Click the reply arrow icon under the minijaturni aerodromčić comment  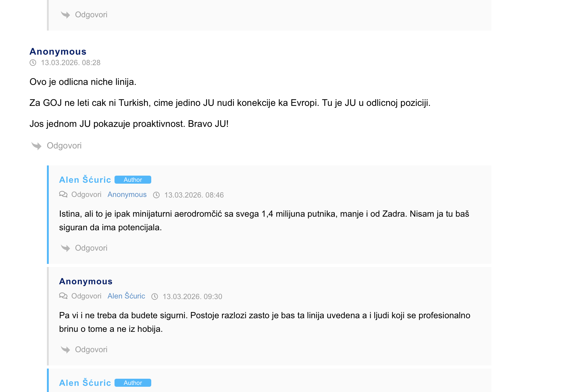pos(65,248)
